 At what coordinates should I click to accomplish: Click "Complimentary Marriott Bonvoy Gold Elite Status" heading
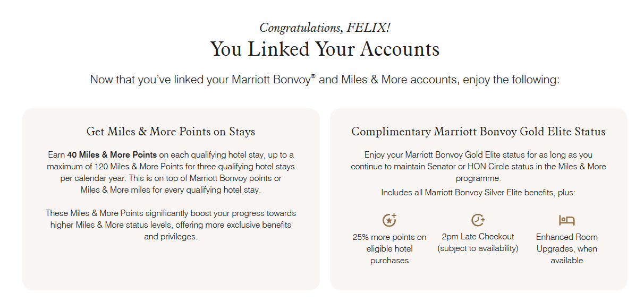tap(478, 132)
